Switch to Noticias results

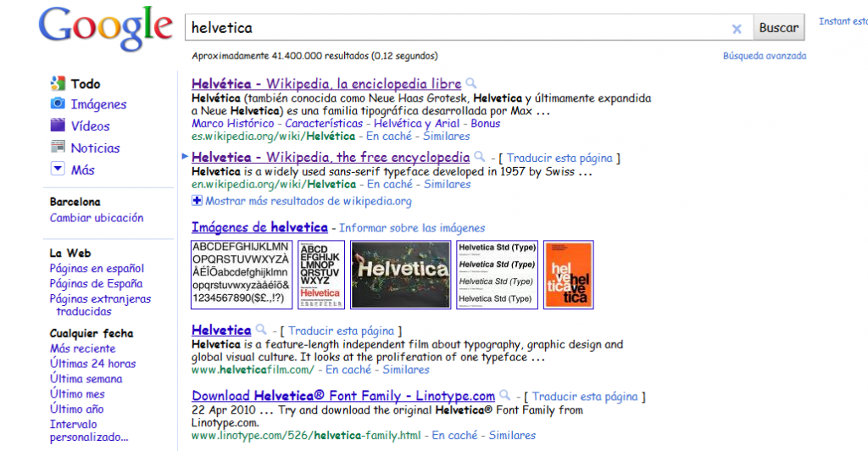click(x=95, y=148)
